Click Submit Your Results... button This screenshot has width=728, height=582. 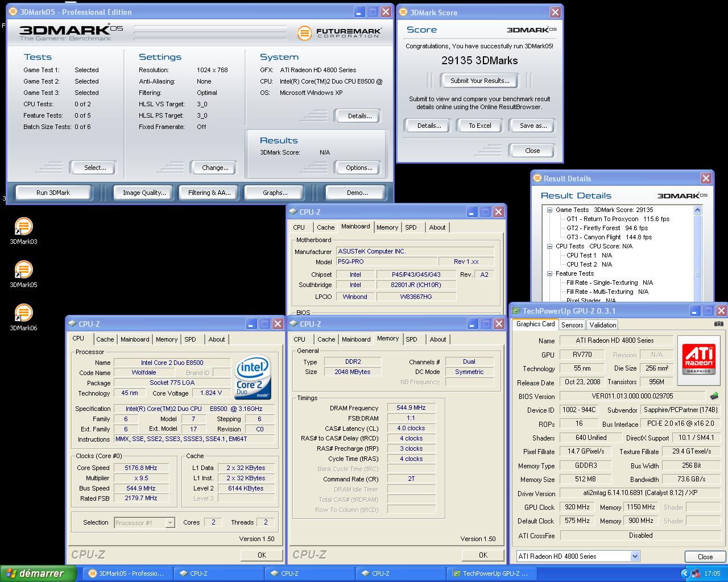(480, 81)
